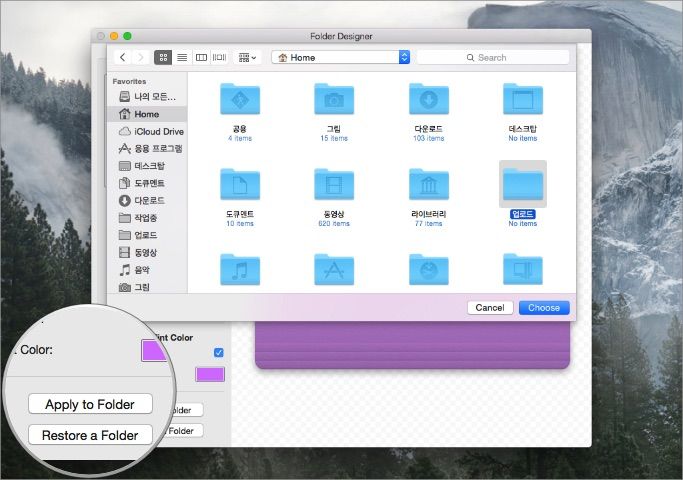Go forward with the right chevron button

[x=140, y=57]
